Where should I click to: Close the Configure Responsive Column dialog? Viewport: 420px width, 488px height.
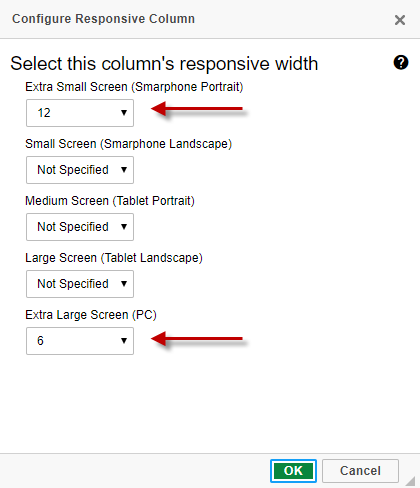pos(400,20)
